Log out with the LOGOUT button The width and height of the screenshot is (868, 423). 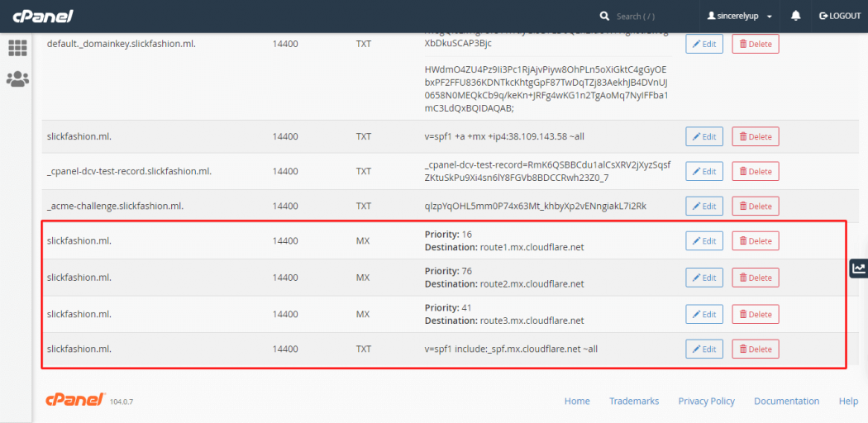click(x=840, y=16)
